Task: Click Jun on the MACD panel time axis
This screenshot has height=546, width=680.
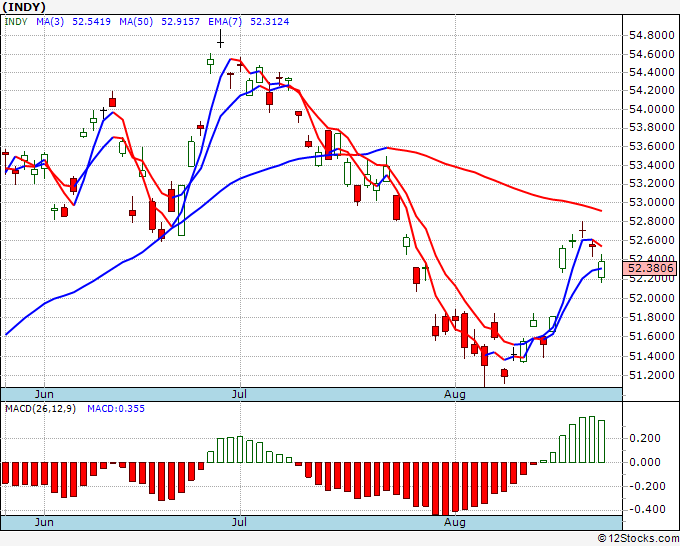Action: [44, 522]
